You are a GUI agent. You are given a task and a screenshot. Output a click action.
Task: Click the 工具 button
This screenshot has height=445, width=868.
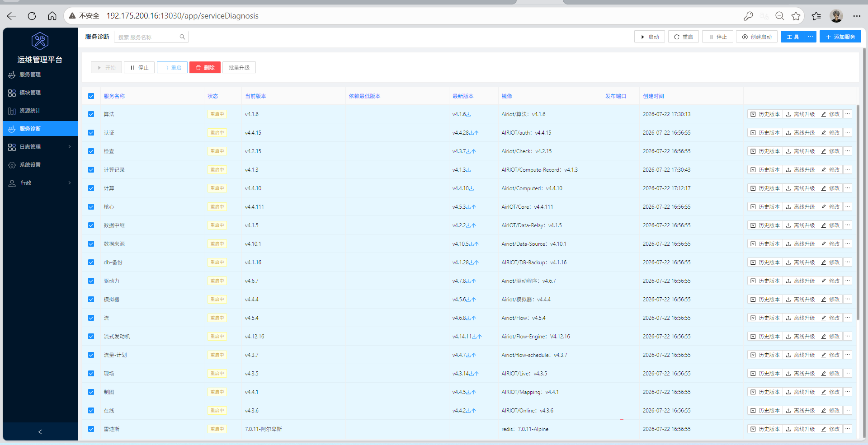793,37
